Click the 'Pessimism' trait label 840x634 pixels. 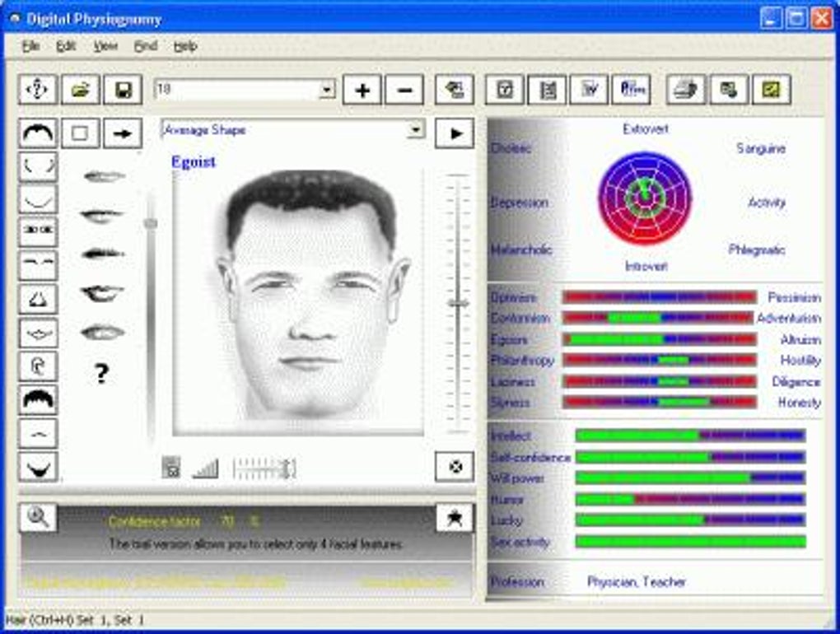click(x=794, y=297)
